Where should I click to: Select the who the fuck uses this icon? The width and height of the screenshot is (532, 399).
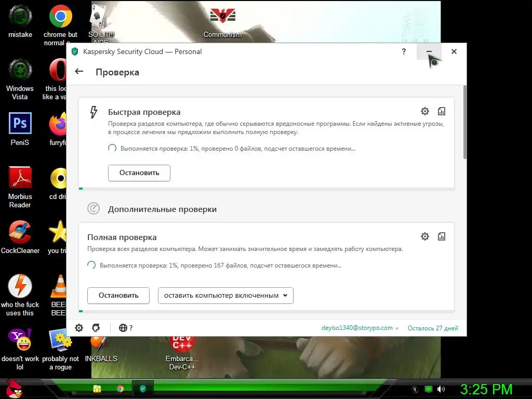[20, 296]
